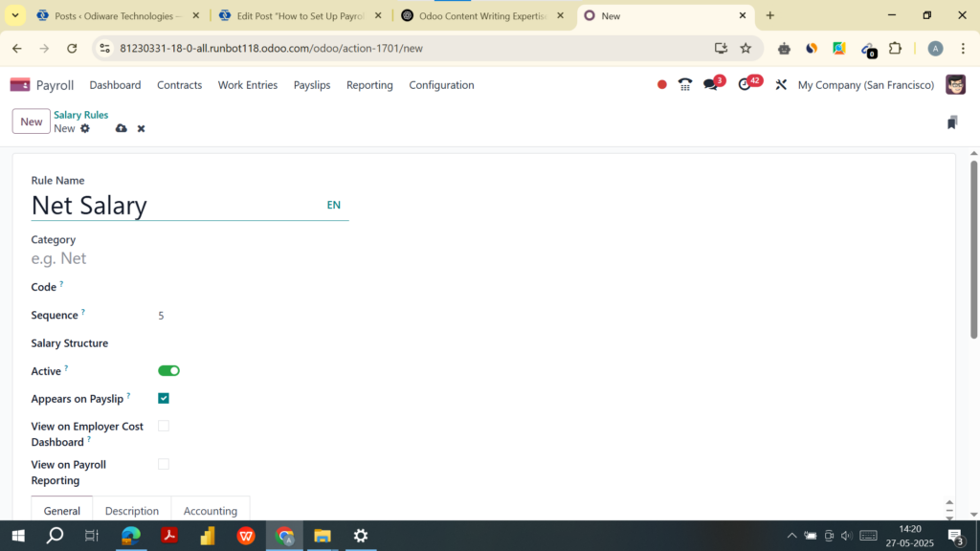Viewport: 980px width, 551px height.
Task: Click the New button
Action: (x=32, y=121)
